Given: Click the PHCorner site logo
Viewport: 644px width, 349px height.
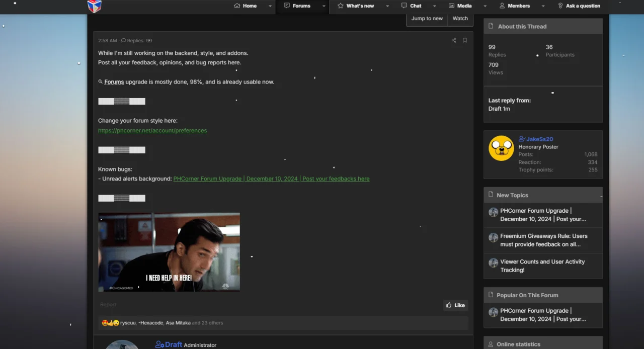Looking at the screenshot, I should point(95,6).
